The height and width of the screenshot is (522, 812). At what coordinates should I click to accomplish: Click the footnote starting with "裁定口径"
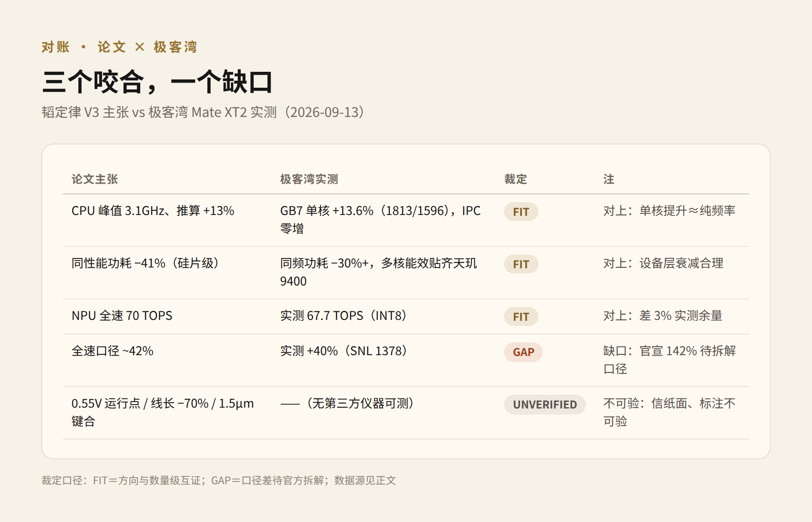(x=218, y=480)
